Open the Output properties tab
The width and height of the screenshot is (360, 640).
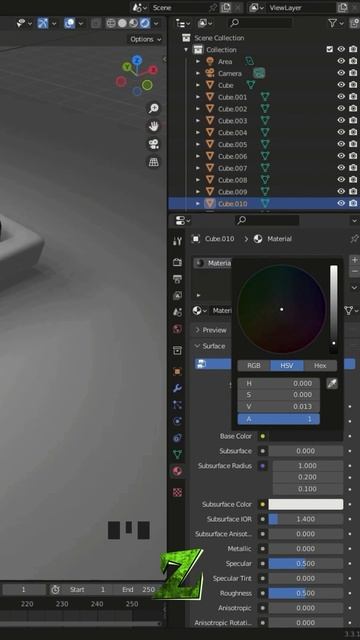pyautogui.click(x=177, y=279)
